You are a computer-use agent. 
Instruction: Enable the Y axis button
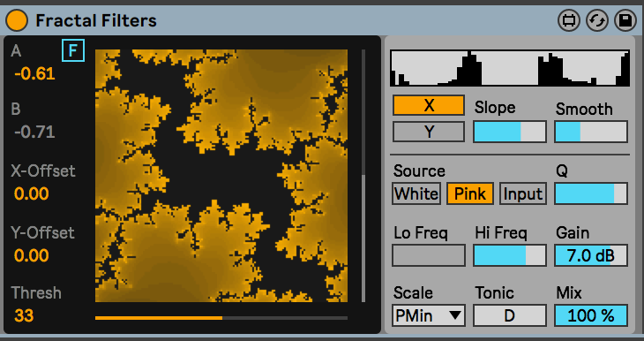click(429, 132)
